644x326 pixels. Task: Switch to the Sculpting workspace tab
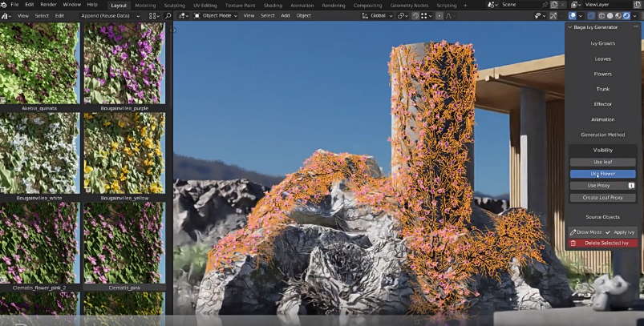click(175, 6)
